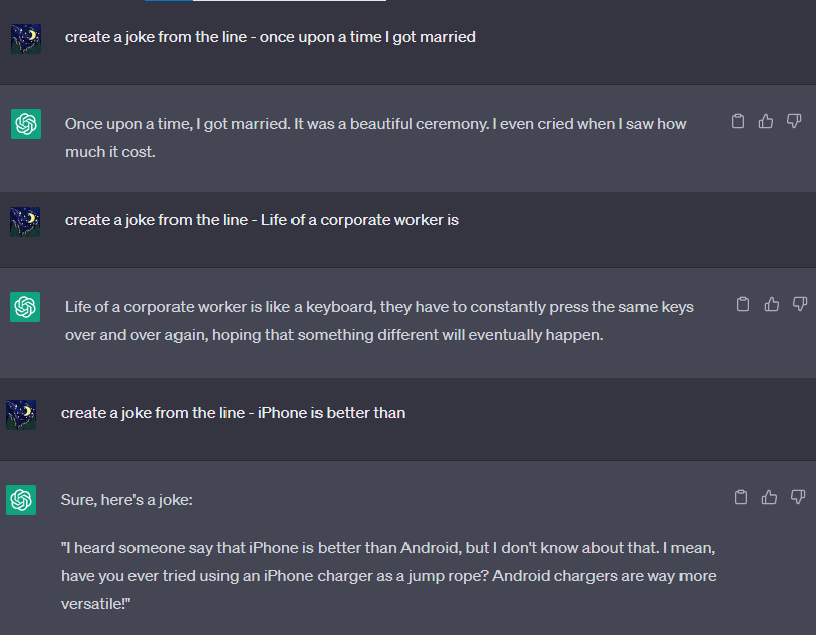The height and width of the screenshot is (635, 816).
Task: Thumbs up the married ceremony joke
Action: [x=766, y=121]
